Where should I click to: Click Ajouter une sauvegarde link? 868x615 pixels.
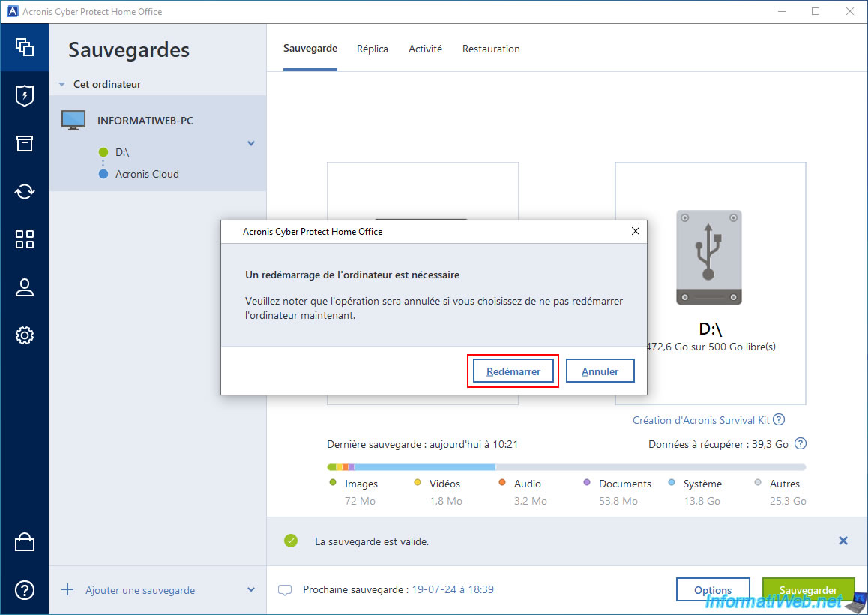140,590
